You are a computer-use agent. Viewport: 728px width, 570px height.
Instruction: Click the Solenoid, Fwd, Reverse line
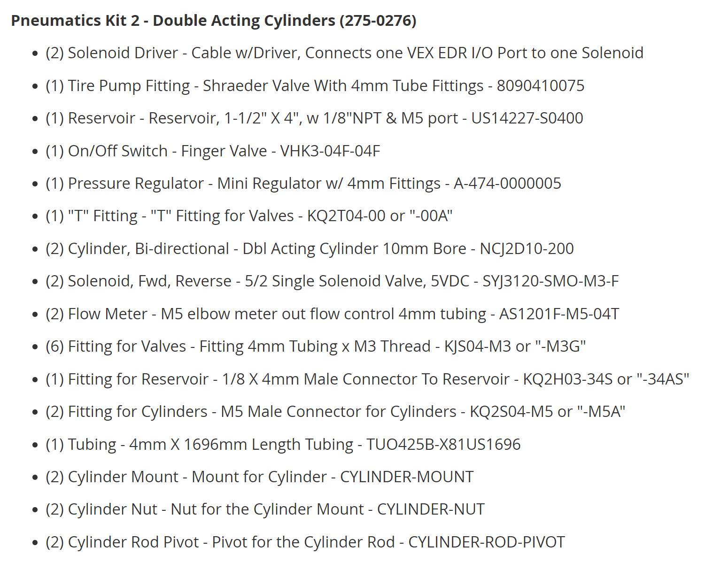tap(332, 281)
